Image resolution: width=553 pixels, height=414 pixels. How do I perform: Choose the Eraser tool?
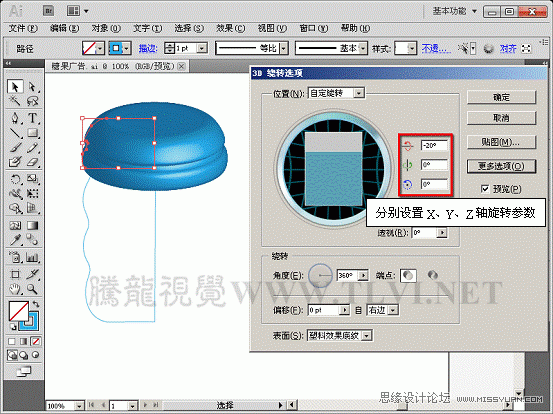[x=32, y=162]
